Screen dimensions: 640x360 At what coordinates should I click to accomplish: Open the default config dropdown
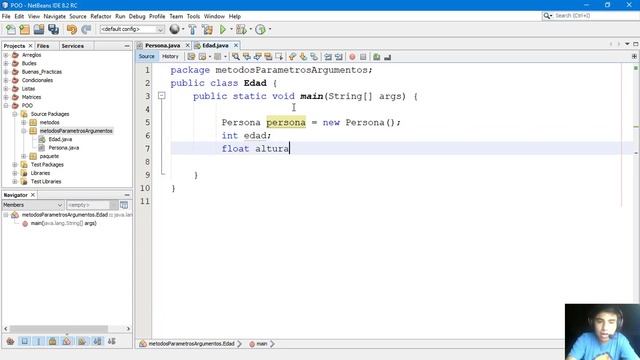point(132,29)
